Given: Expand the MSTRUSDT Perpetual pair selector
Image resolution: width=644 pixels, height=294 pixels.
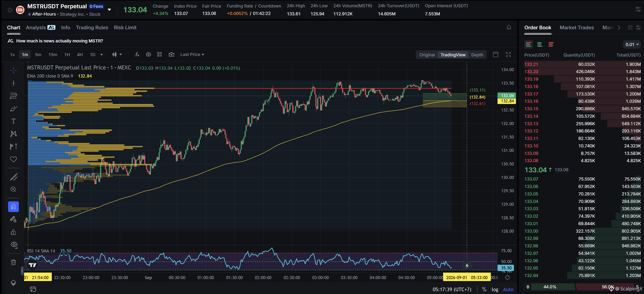Looking at the screenshot, I should click(x=109, y=10).
